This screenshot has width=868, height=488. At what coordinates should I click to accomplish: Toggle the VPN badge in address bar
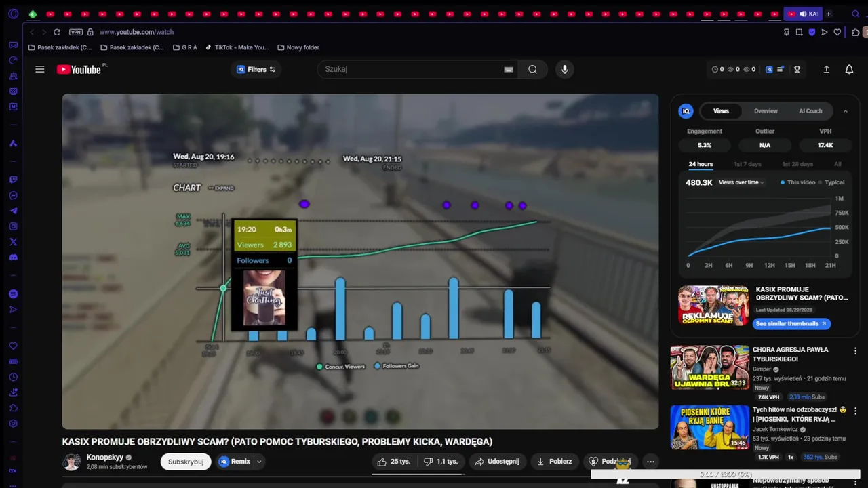75,32
